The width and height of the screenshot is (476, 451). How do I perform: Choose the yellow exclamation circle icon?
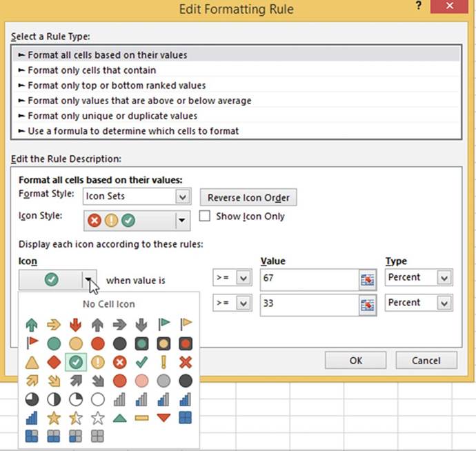tap(98, 361)
